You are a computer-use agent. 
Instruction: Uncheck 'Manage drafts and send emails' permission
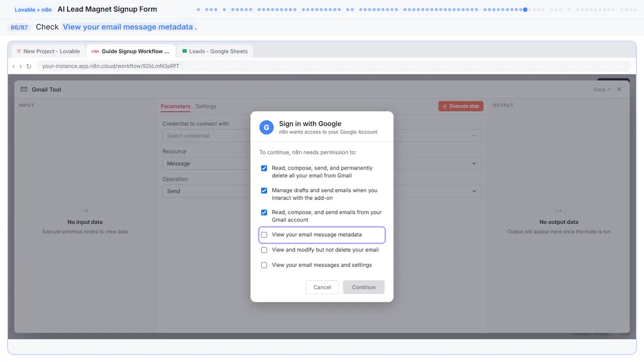[x=264, y=191]
